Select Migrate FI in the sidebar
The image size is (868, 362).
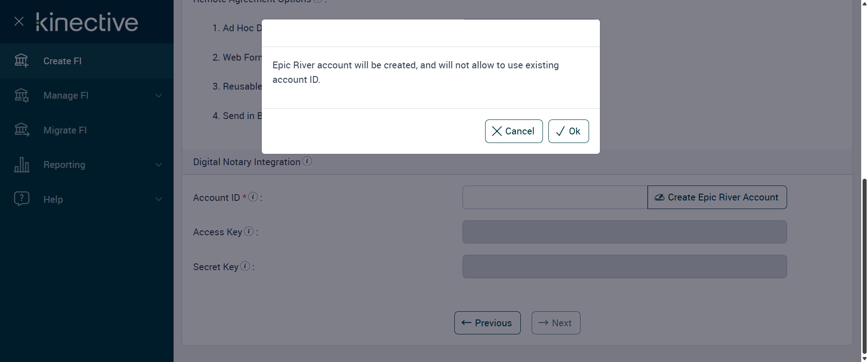[65, 130]
